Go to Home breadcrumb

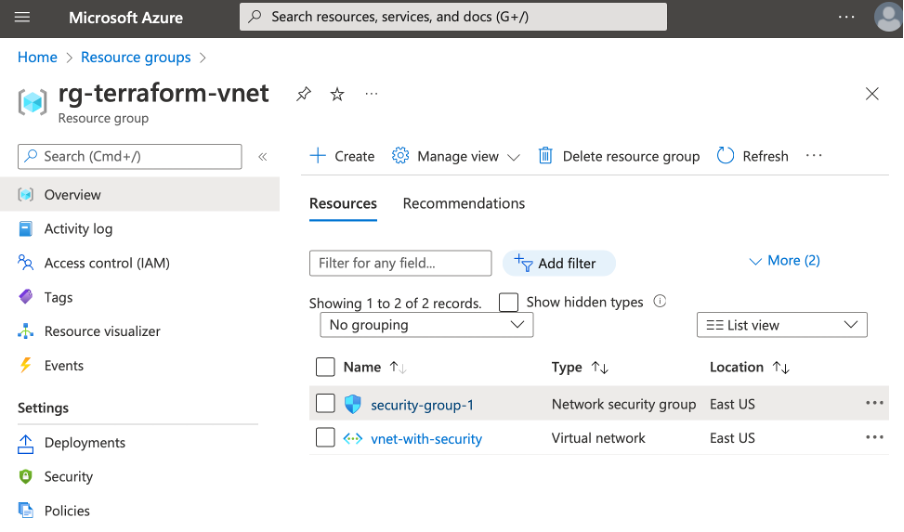37,58
